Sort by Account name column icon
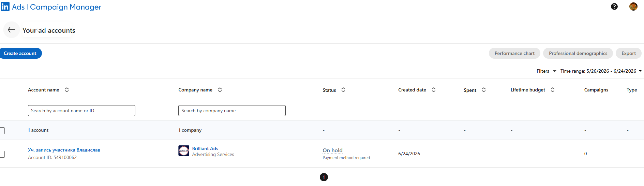Viewport: 644px width, 186px height. 67,90
